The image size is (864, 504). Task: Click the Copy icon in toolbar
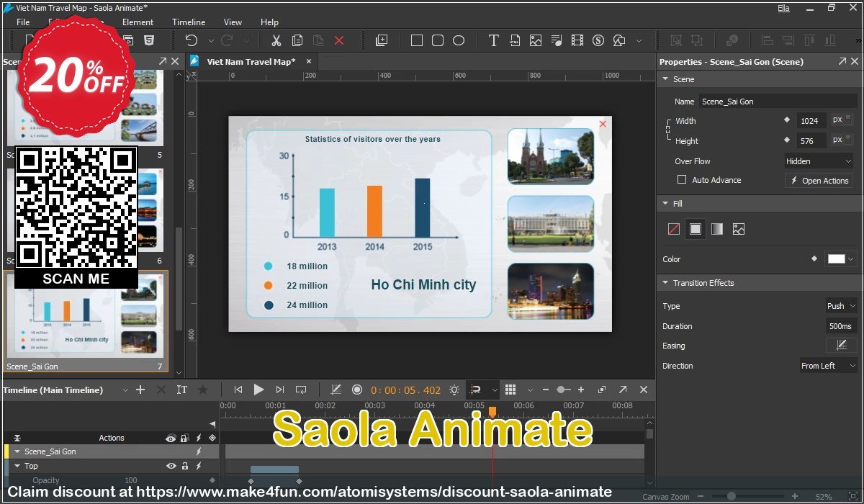click(297, 40)
